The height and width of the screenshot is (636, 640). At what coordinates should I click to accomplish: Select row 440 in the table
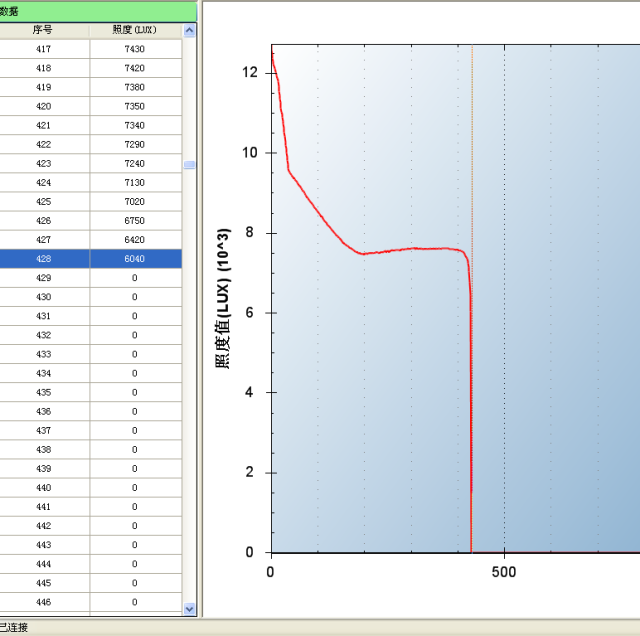tap(43, 488)
